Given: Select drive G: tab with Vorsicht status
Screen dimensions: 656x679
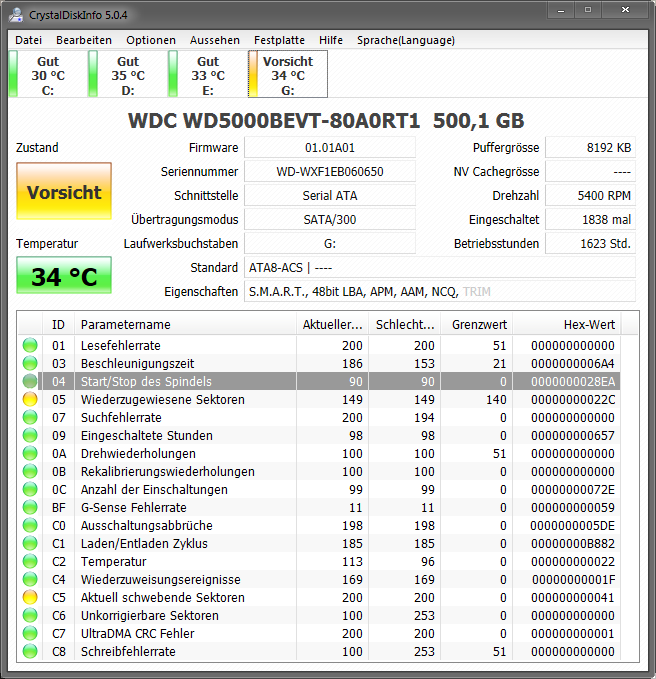Looking at the screenshot, I should [288, 74].
